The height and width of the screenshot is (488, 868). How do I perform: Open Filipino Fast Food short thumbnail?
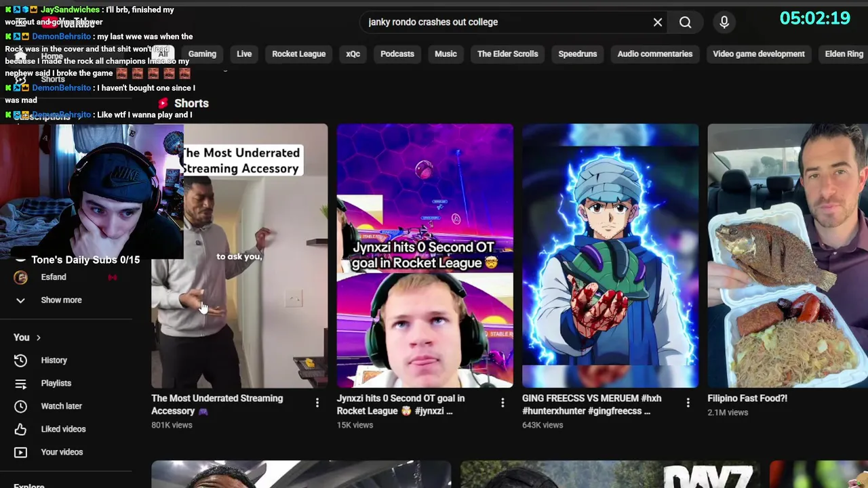(787, 256)
